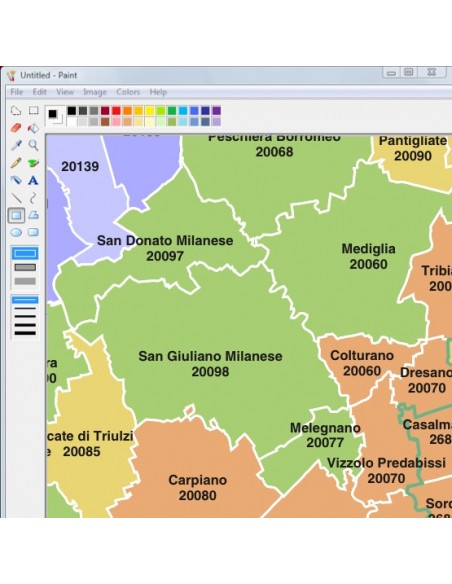Viewport: 452px width, 584px height.
Task: Pick the lime green palette swatch
Action: click(x=161, y=111)
